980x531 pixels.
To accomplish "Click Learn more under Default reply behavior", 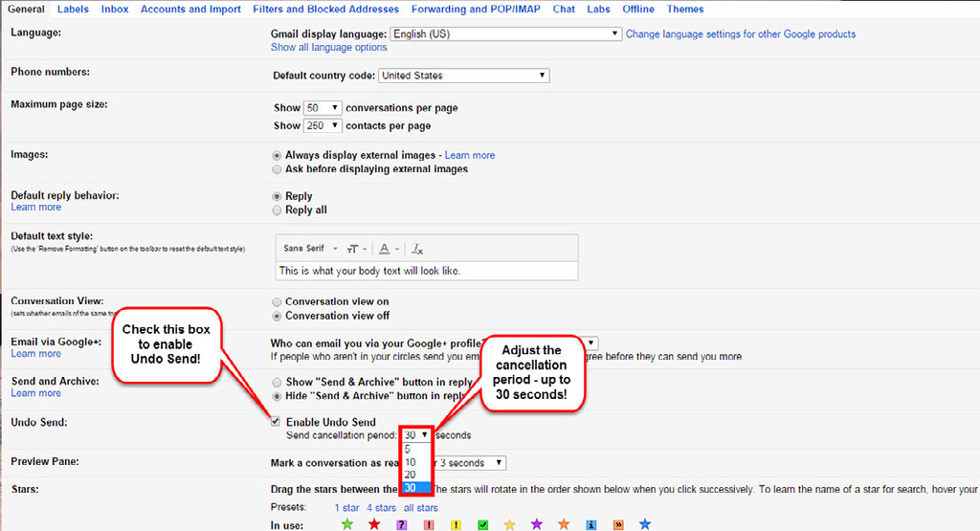I will click(x=35, y=208).
